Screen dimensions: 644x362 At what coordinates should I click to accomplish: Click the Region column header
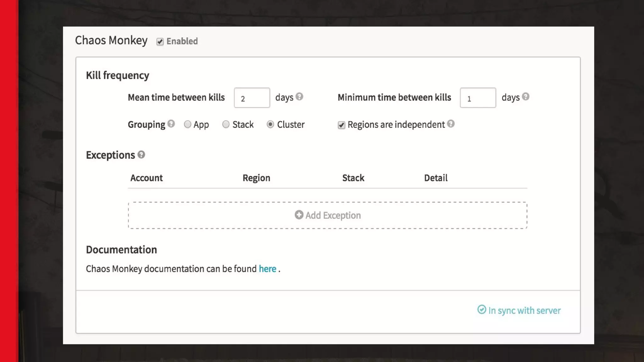point(256,178)
